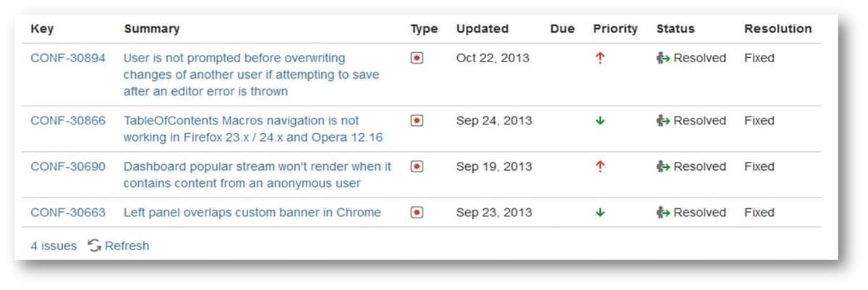Open the '4 issues' link
This screenshot has width=868, height=290.
(54, 246)
